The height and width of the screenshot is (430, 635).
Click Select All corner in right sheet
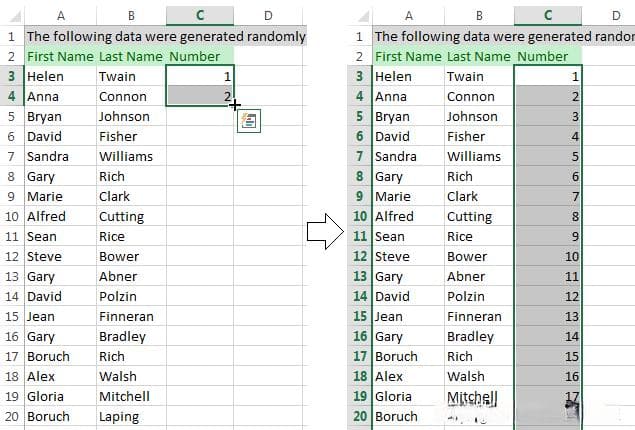pos(360,16)
